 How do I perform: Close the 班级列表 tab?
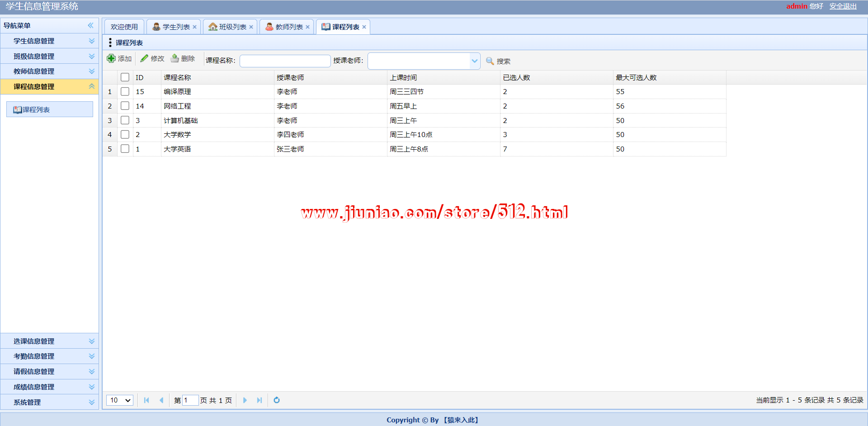(x=251, y=27)
